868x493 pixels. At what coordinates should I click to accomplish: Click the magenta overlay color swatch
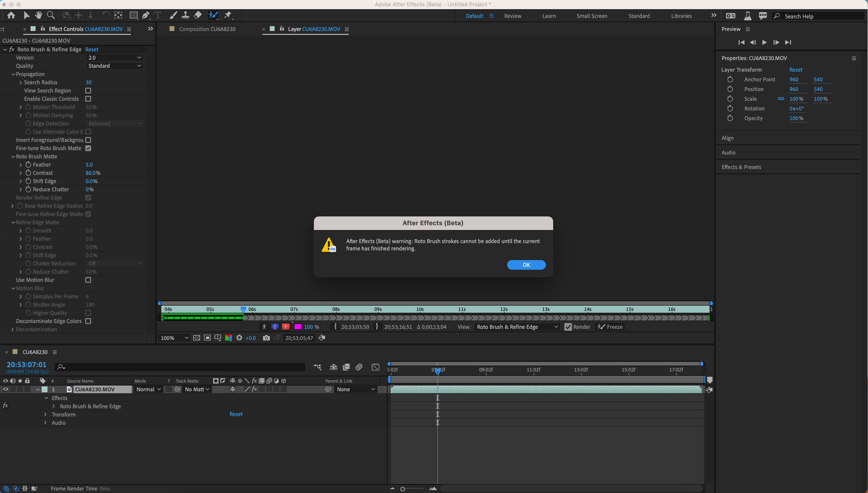[298, 327]
